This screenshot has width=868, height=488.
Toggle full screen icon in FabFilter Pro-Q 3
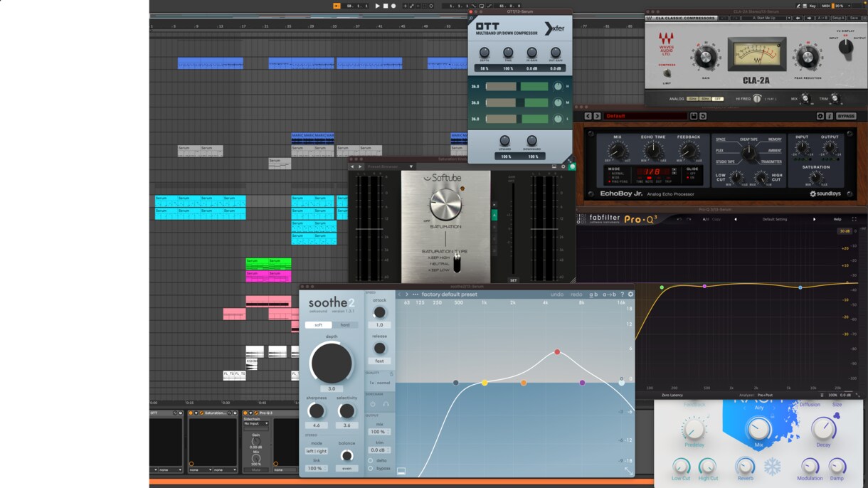[854, 219]
